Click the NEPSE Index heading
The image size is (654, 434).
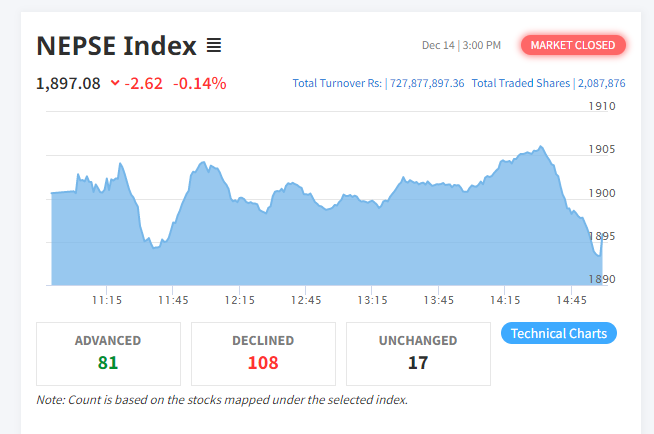pos(116,46)
